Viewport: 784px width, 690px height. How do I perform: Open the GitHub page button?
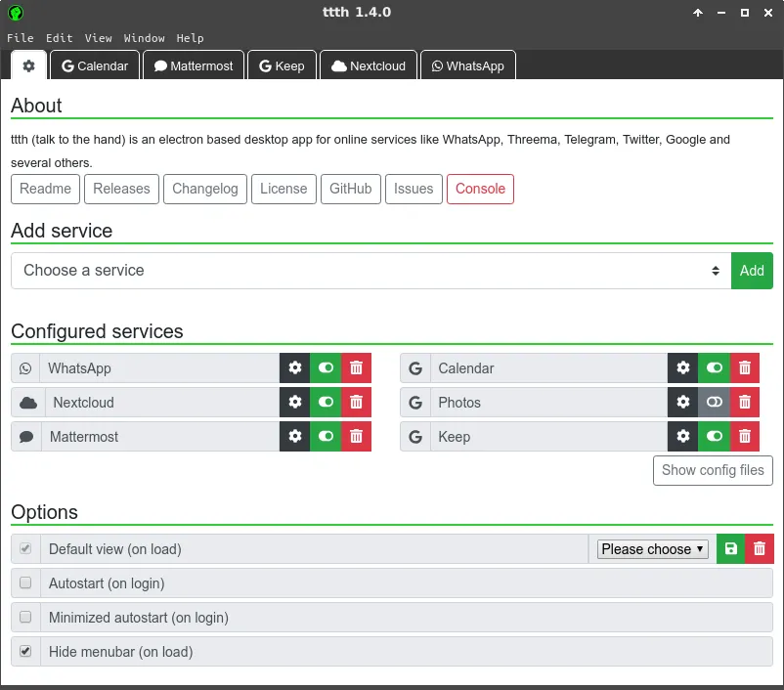351,189
